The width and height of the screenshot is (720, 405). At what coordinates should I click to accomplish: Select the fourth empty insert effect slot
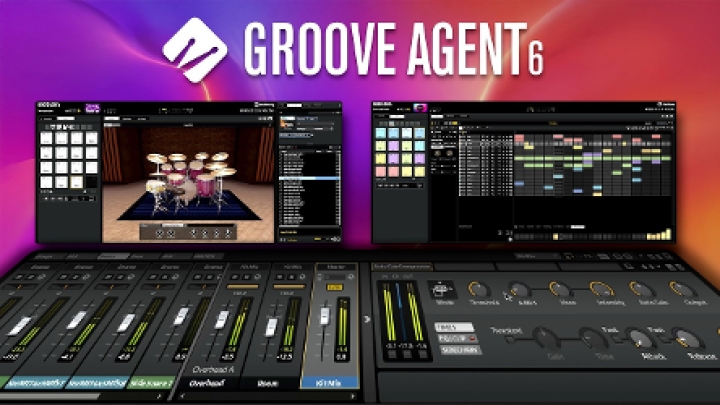tap(589, 266)
